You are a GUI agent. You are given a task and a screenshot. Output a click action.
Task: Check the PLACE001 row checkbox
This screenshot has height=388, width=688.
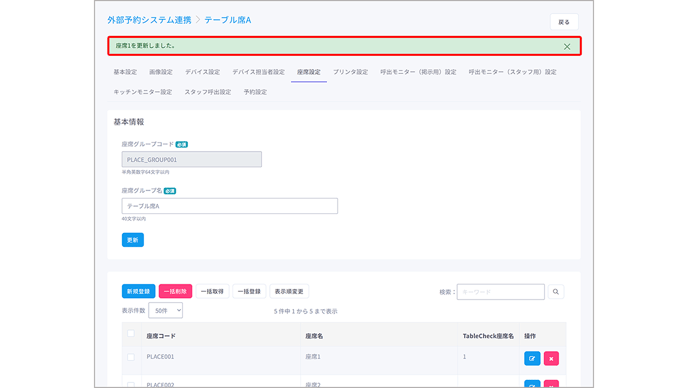(131, 357)
